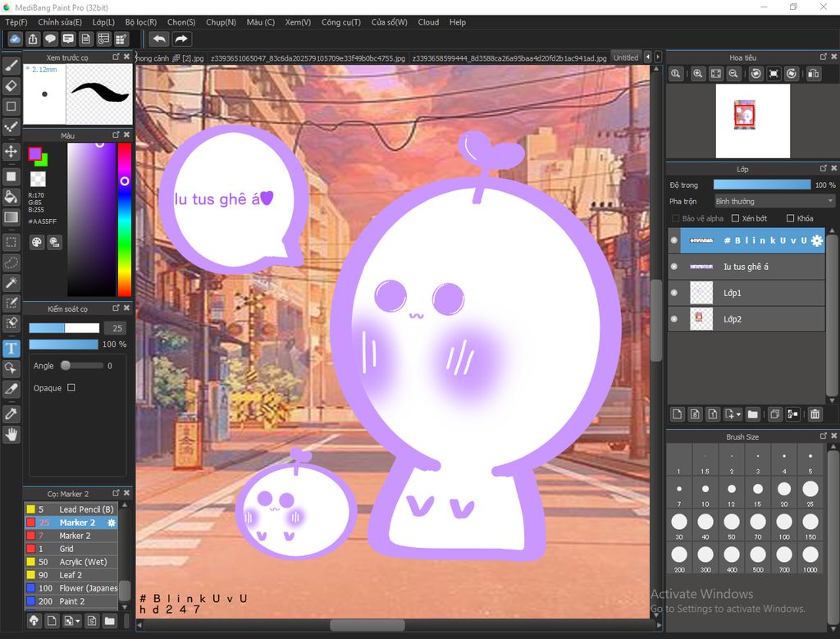Viewport: 840px width, 639px height.
Task: Hide the Lớp2 layer
Action: (x=674, y=319)
